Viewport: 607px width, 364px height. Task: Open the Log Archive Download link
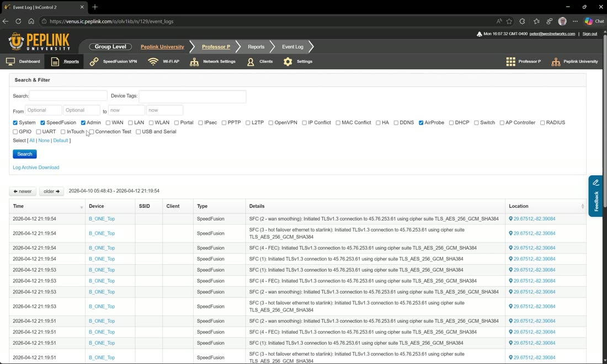click(36, 168)
